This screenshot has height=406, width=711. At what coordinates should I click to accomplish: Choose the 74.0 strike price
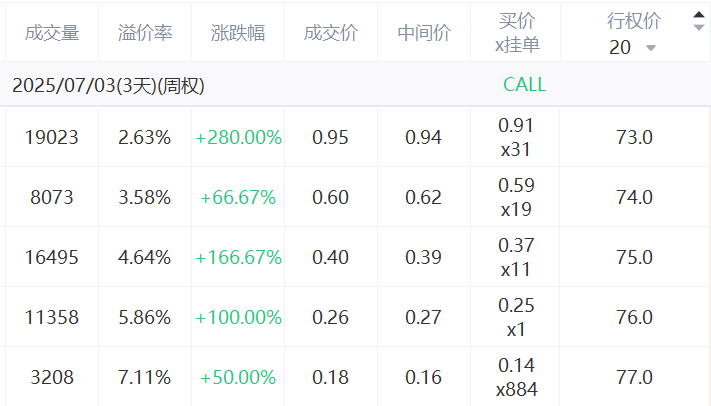click(634, 197)
